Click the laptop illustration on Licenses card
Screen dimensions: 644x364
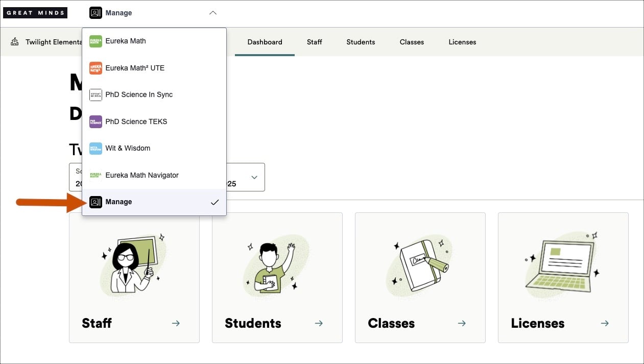[562, 265]
